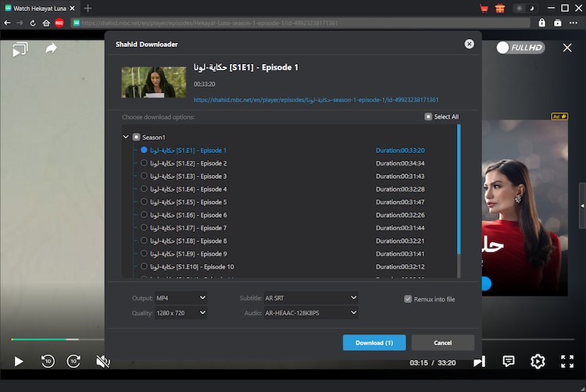This screenshot has height=392, width=586.
Task: Click the yellow Ad badge
Action: click(559, 116)
